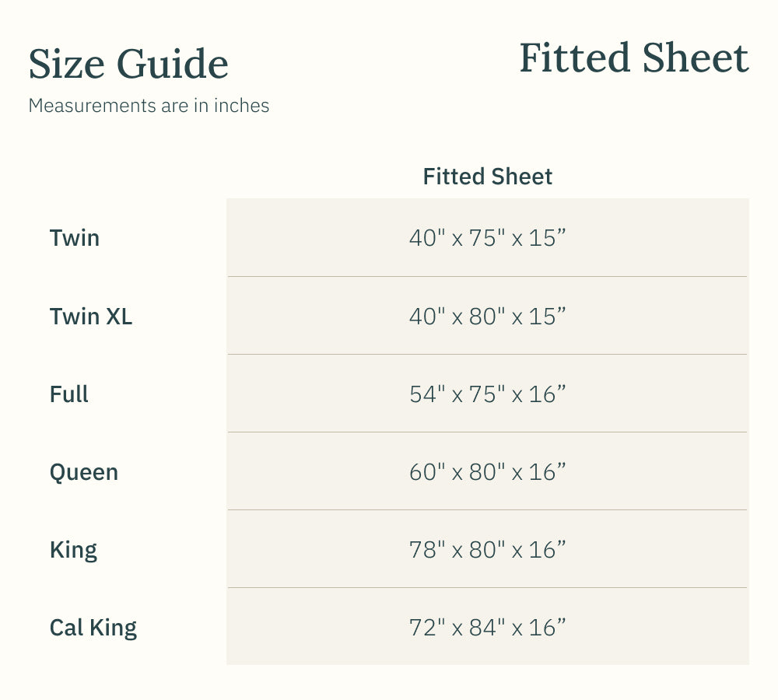The image size is (778, 700).
Task: Click the Full row label
Action: (x=69, y=394)
